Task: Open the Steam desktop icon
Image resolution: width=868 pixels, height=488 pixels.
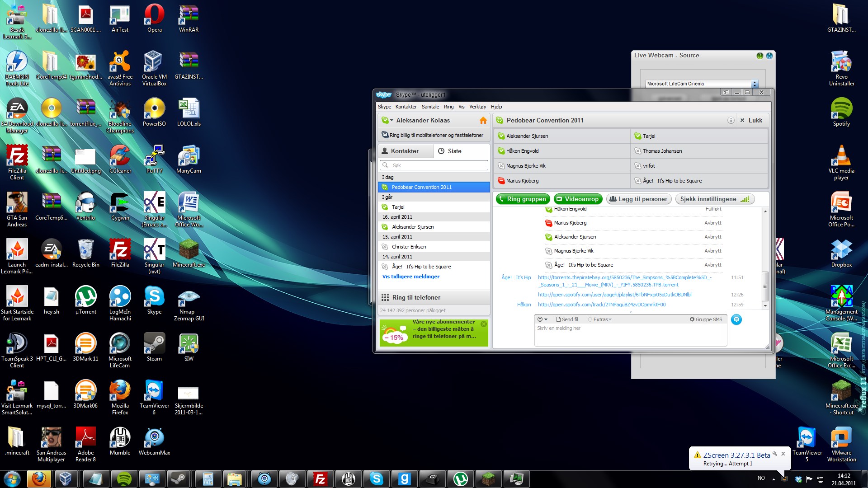Action: (154, 347)
